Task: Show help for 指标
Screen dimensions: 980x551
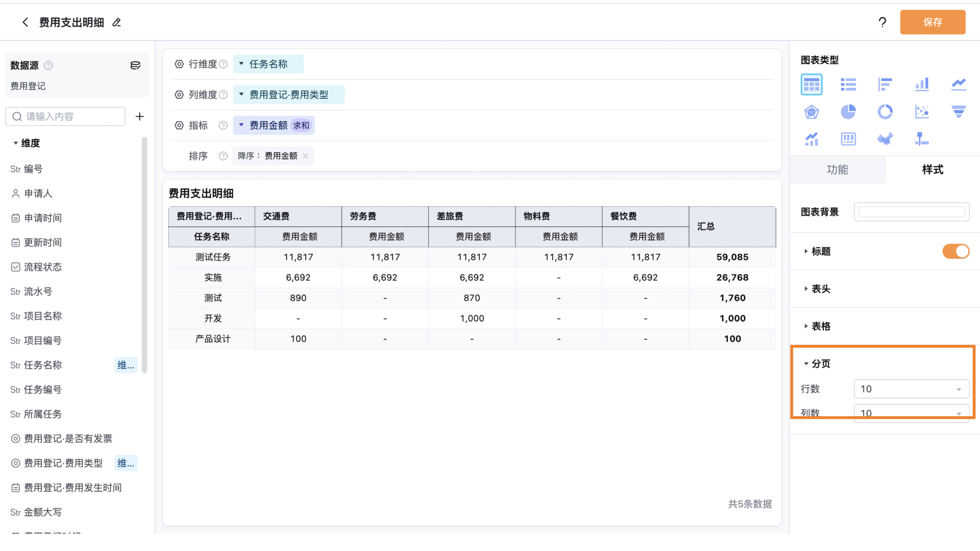Action: 223,126
